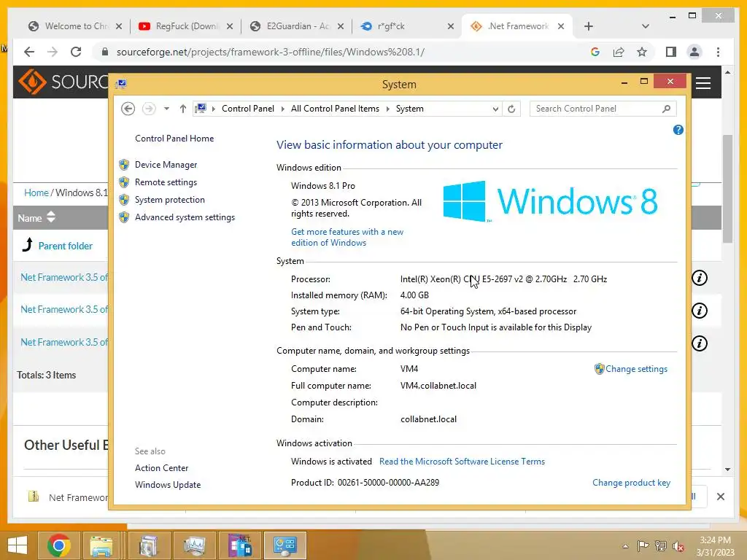Open Chrome three-dot menu
The image size is (747, 560).
(x=718, y=52)
